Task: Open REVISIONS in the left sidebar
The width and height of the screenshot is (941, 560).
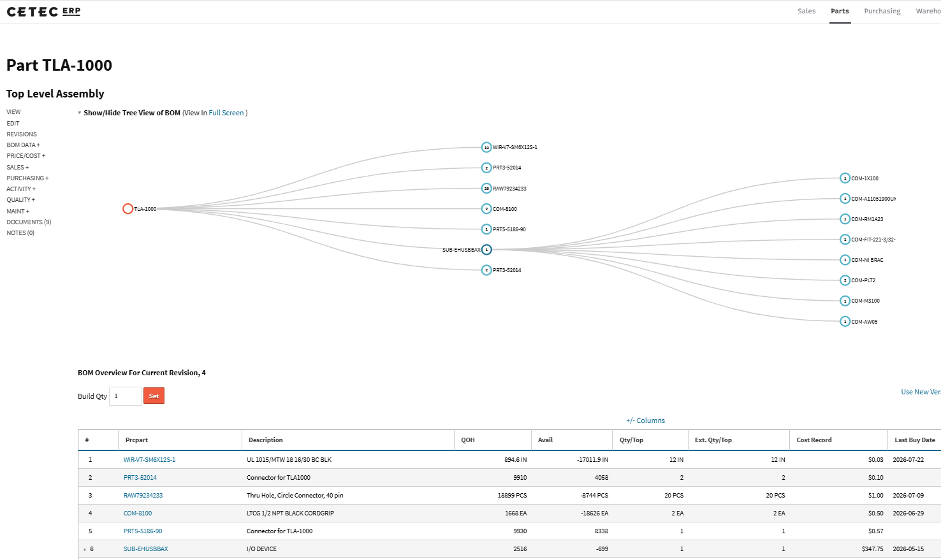Action: point(22,134)
